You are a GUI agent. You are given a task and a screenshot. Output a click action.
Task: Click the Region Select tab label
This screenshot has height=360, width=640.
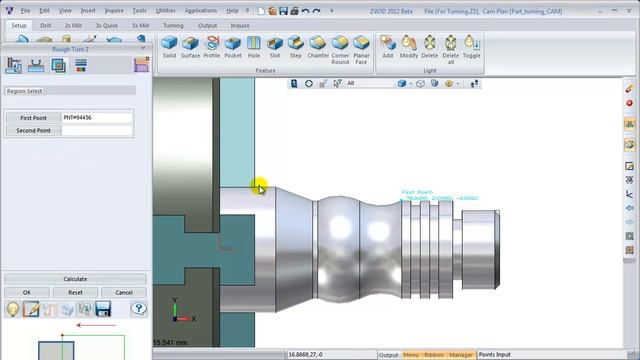[24, 91]
